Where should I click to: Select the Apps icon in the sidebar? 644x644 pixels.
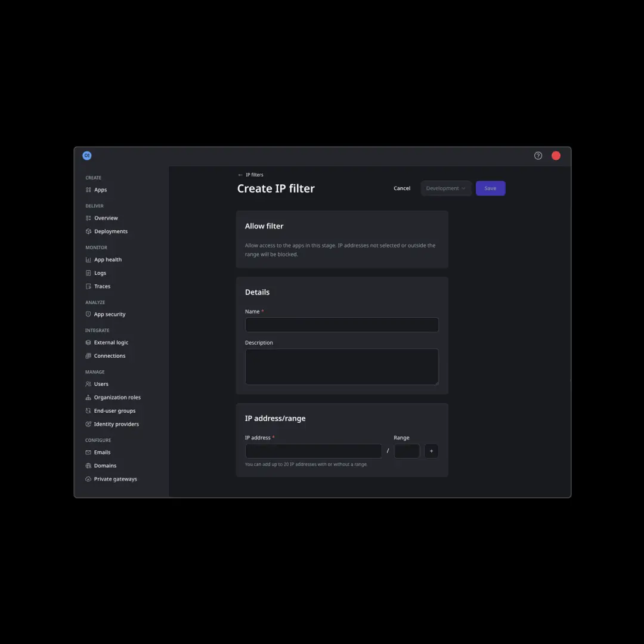[x=88, y=190]
